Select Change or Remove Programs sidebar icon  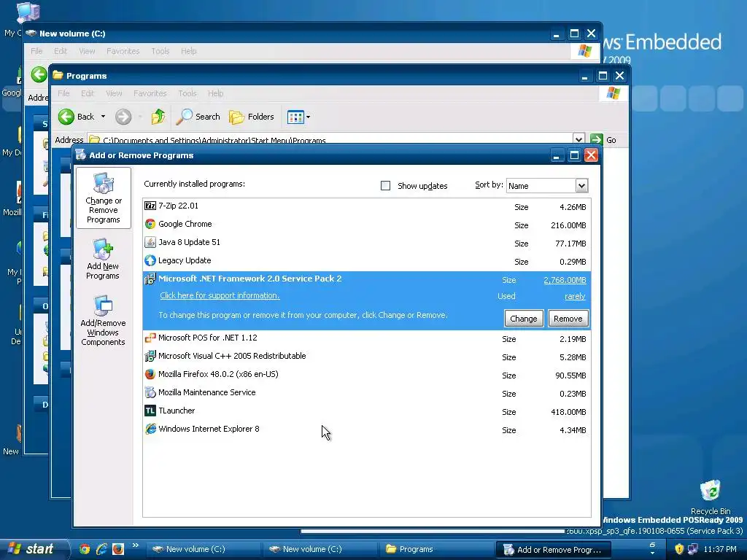(104, 198)
